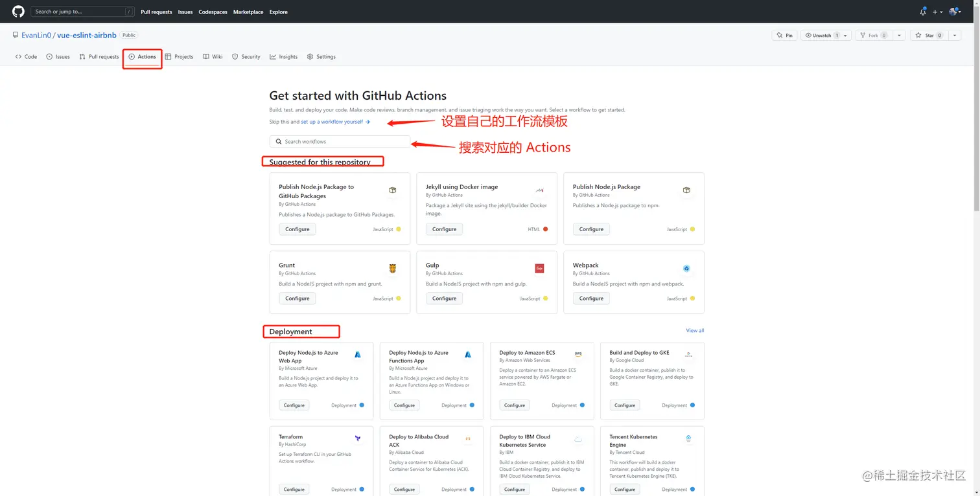Click the Grunt logo icon
This screenshot has width=980, height=496.
point(393,268)
